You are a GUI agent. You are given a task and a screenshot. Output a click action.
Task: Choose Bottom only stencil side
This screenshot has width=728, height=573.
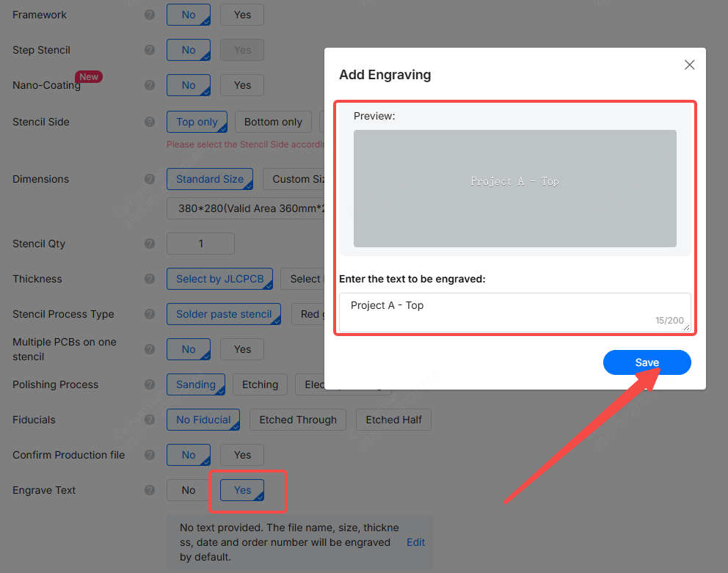pyautogui.click(x=273, y=122)
